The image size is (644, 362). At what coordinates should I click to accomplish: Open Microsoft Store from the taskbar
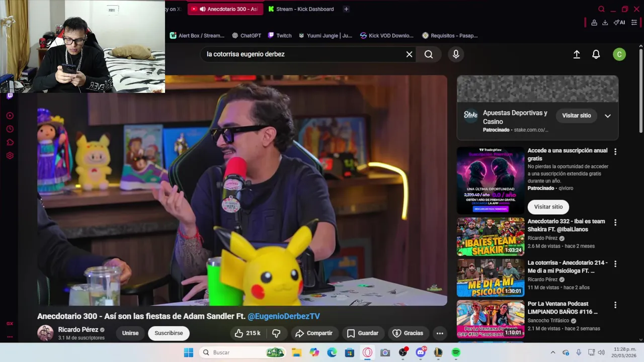349,352
